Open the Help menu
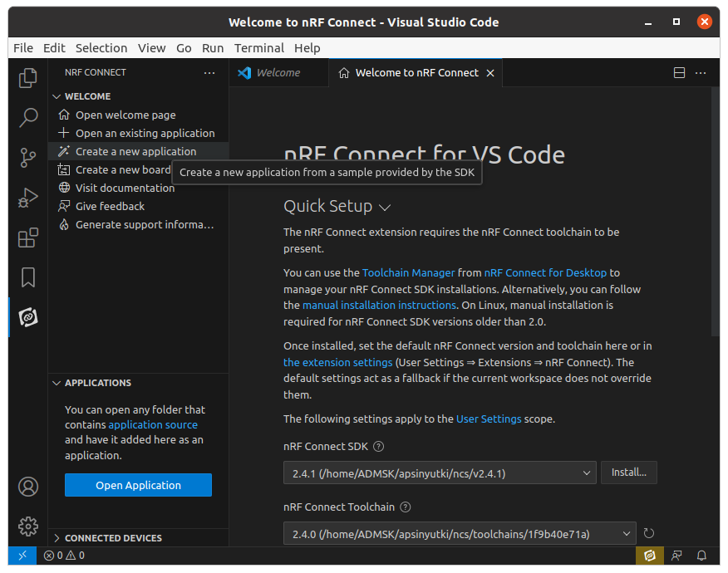The image size is (728, 573). [307, 48]
